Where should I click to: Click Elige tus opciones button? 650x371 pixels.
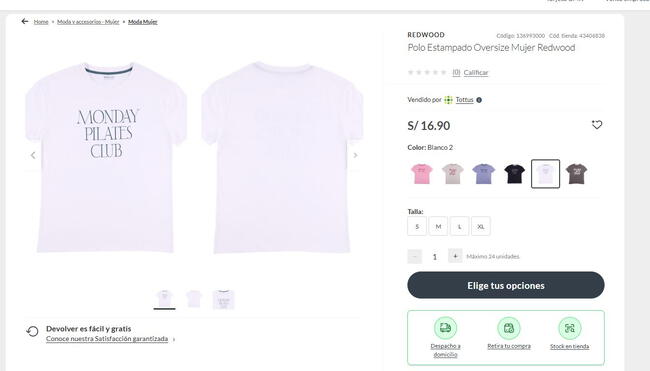click(506, 285)
